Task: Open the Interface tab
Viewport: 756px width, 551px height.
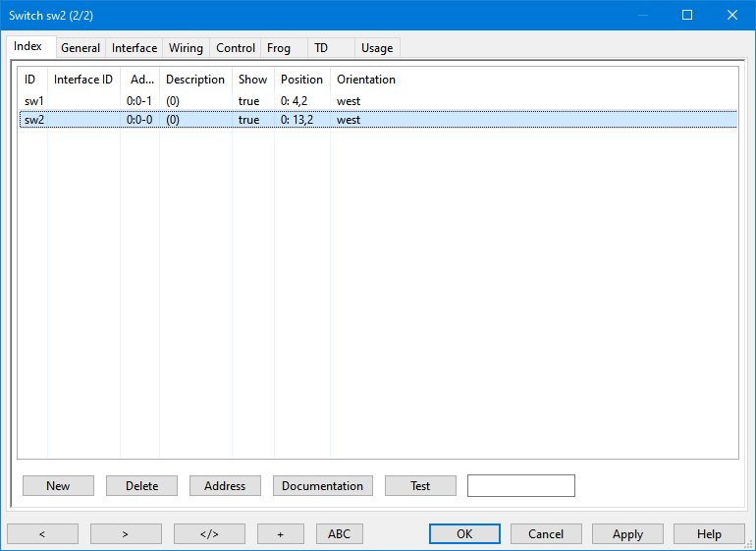Action: pyautogui.click(x=135, y=48)
